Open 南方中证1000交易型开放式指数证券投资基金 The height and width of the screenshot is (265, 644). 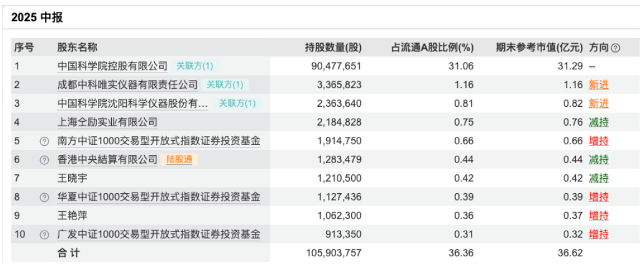pos(159,141)
